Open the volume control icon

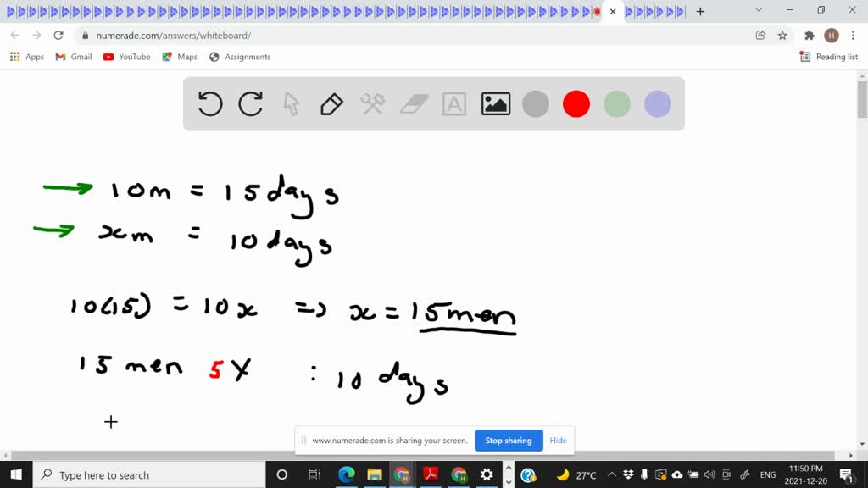pyautogui.click(x=709, y=474)
